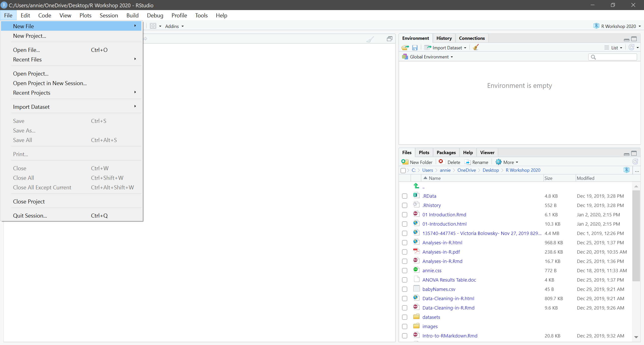The width and height of the screenshot is (644, 345).
Task: Click the Files pane vertical scrollbar thumb
Action: click(636, 235)
